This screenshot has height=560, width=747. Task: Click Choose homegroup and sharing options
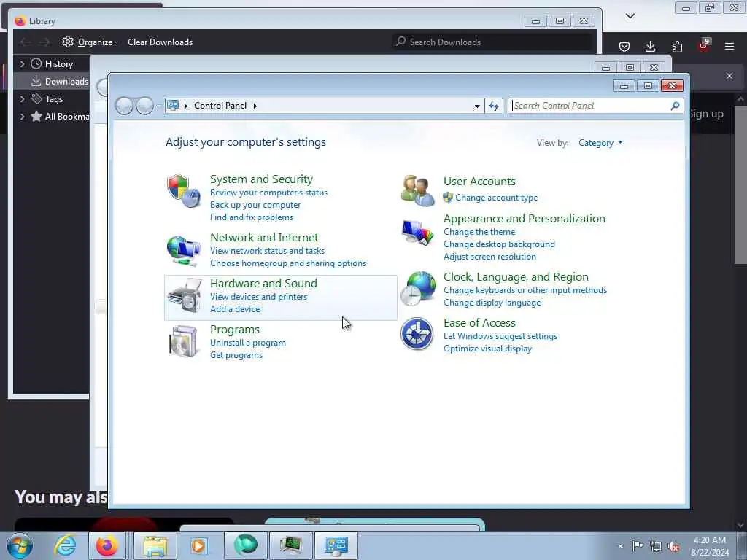pyautogui.click(x=288, y=262)
